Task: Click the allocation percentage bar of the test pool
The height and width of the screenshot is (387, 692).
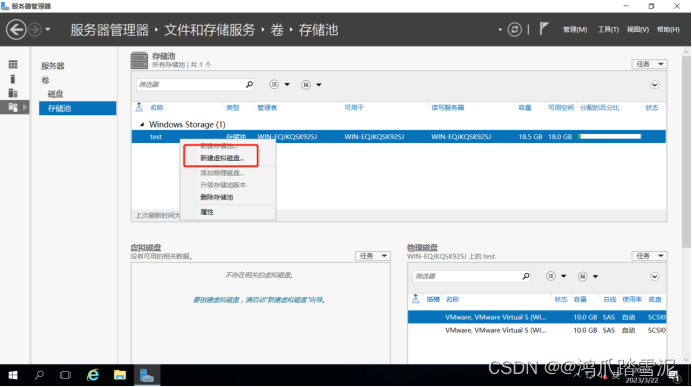Action: [x=609, y=137]
